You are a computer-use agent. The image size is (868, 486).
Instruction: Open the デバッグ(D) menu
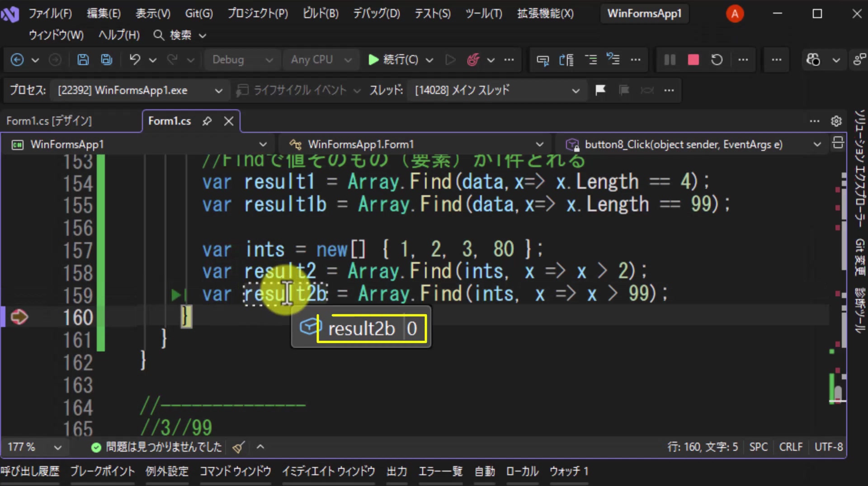coord(376,14)
